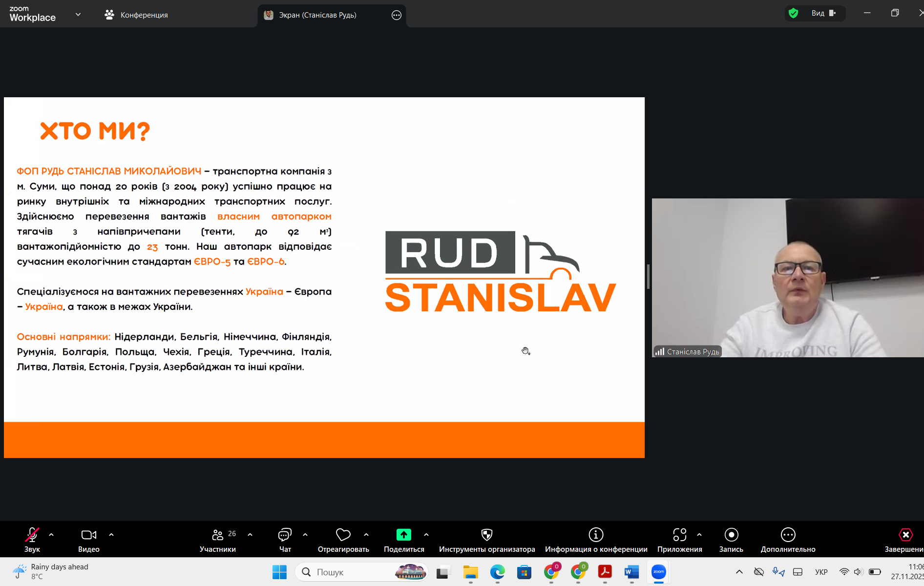The height and width of the screenshot is (586, 924).
Task: Open Отреагировать reactions heart icon
Action: (x=343, y=535)
